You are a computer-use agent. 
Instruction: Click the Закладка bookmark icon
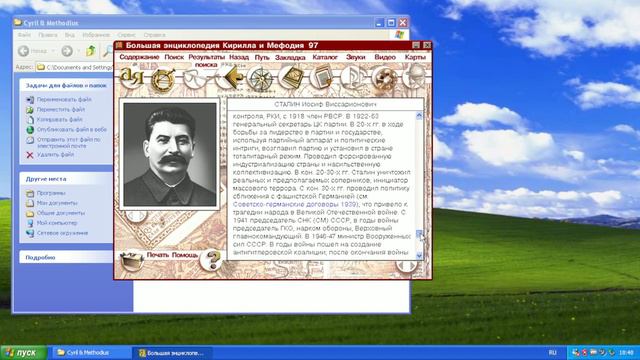click(x=291, y=78)
